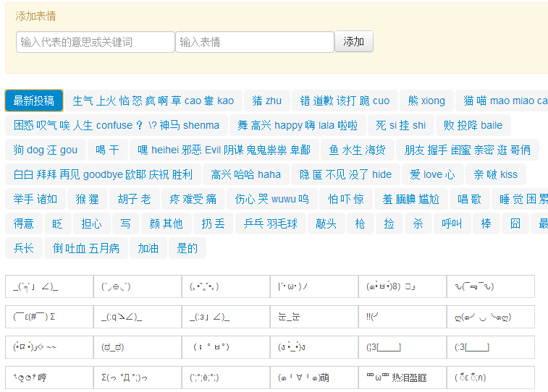Open the 白白 拜拜 再见 goodbye tag
This screenshot has width=548, height=392.
pyautogui.click(x=103, y=174)
